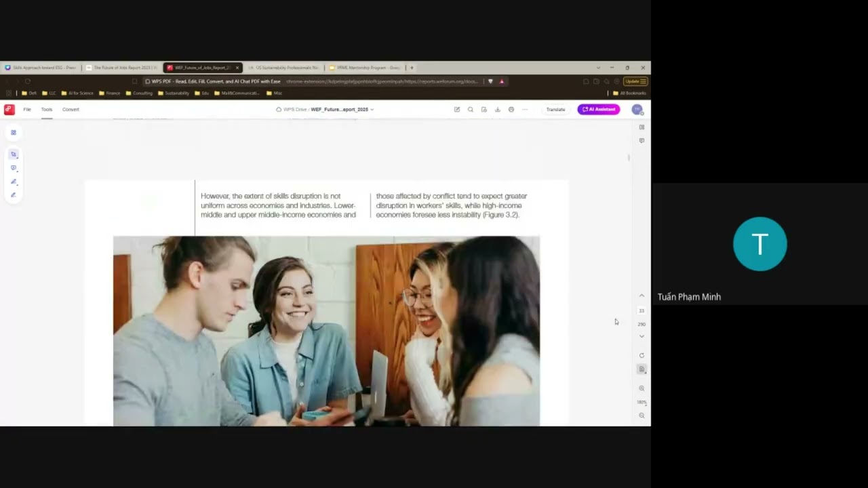Screen dimensions: 868x488
Task: Click the edit annotate pencil icon
Action: pos(457,109)
